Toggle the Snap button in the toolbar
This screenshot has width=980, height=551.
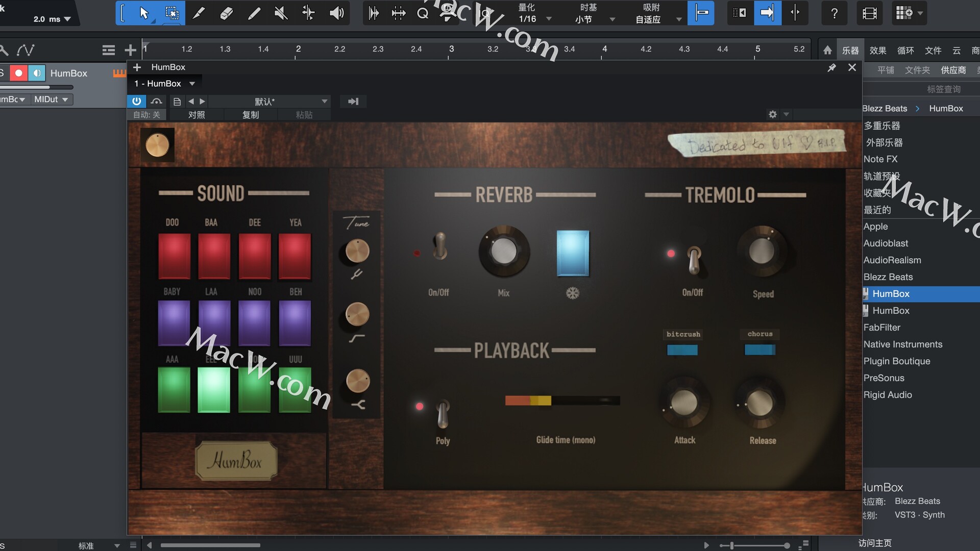click(702, 13)
